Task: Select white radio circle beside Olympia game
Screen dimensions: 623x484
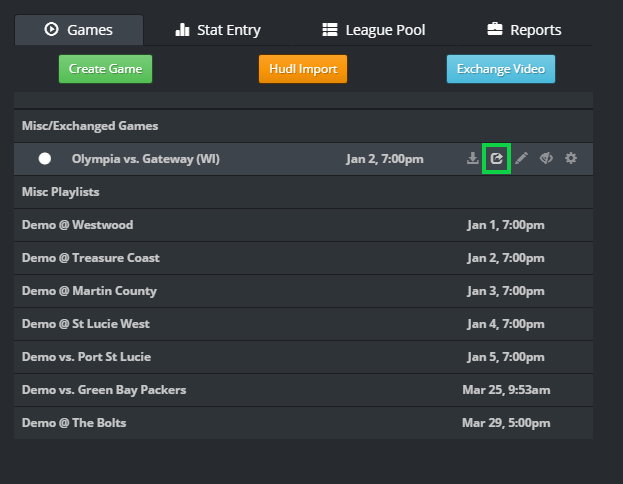Action: 45,159
